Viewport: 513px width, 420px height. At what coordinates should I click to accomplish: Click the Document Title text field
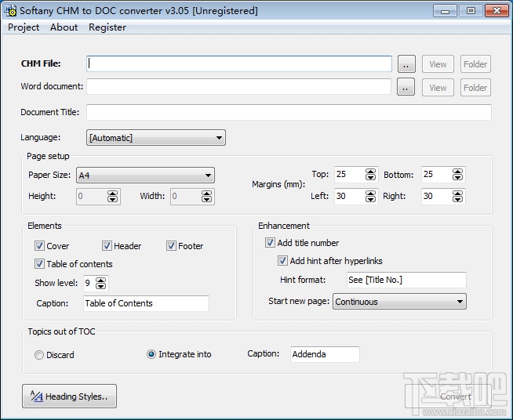(x=289, y=112)
